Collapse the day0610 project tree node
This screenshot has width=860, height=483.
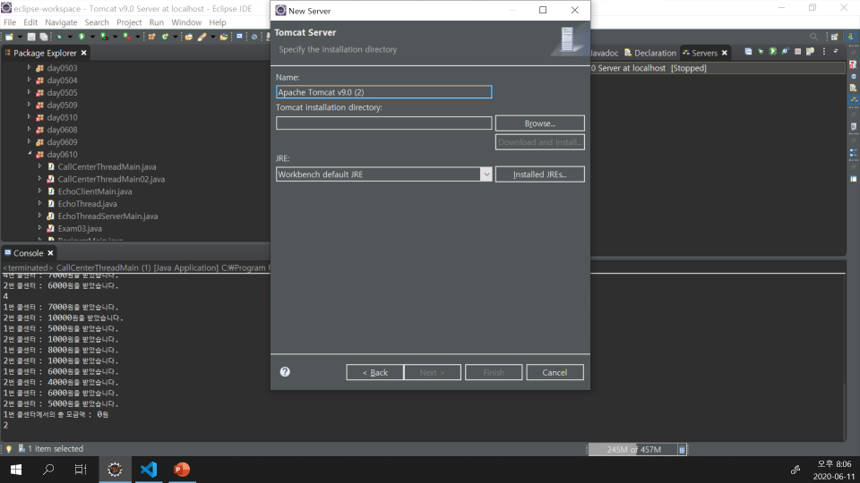tap(30, 154)
